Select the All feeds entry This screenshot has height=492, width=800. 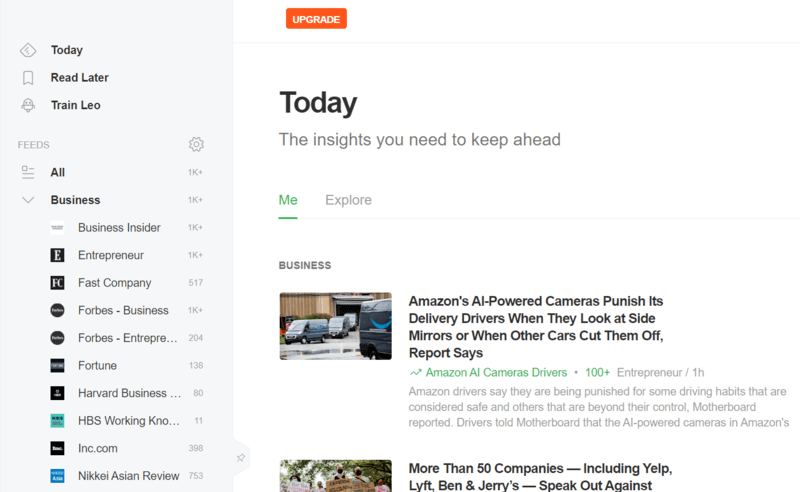tap(58, 173)
